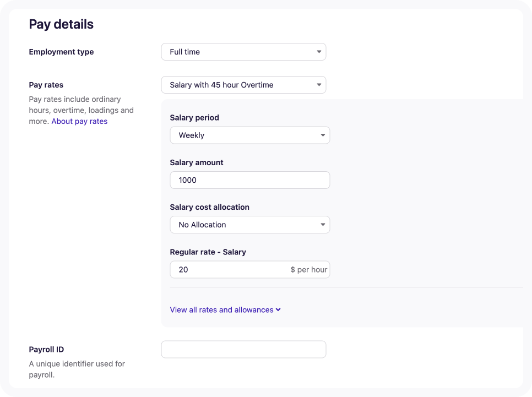Open the About pay rates link
The image size is (532, 397).
[x=79, y=121]
